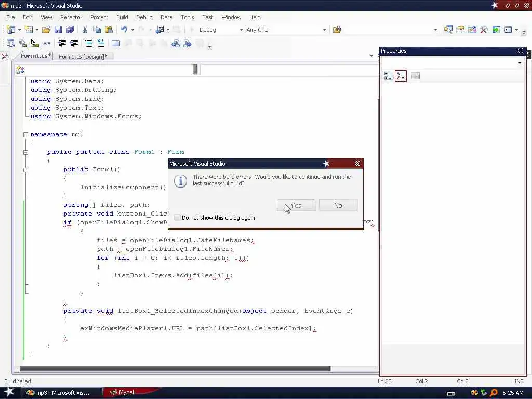Image resolution: width=532 pixels, height=399 pixels.
Task: Click the Display Object Member List icon
Action: click(10, 43)
